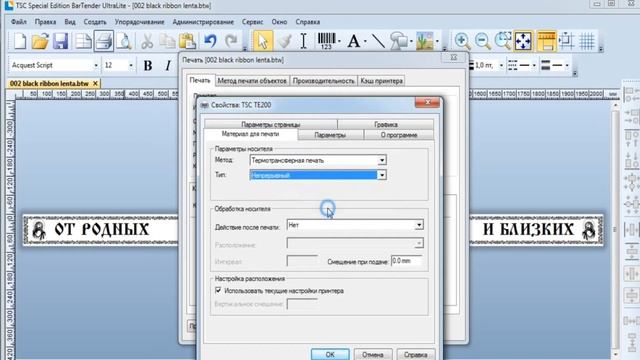Screen dimensions: 640x360
Task: Cut selection with scissors icon
Action: tap(147, 41)
